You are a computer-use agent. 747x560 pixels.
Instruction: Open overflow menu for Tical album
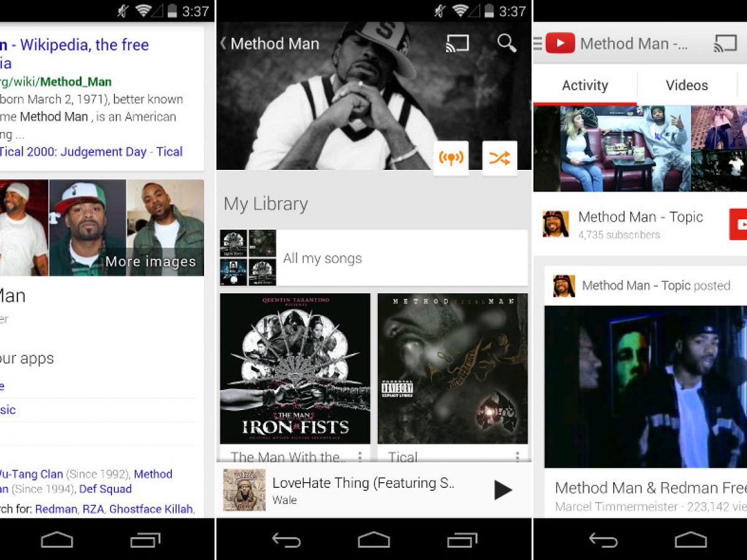point(517,457)
